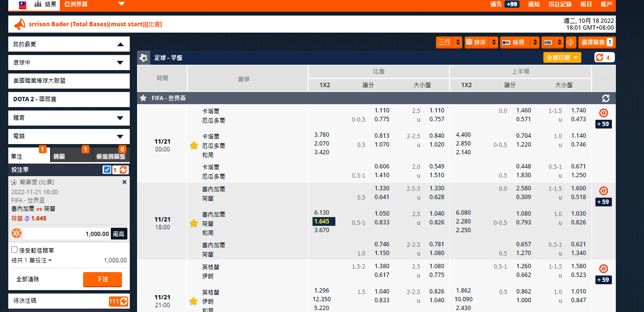Open 投注記錄 in the top menu
Viewport: 644px width, 312px height.
pos(560,4)
